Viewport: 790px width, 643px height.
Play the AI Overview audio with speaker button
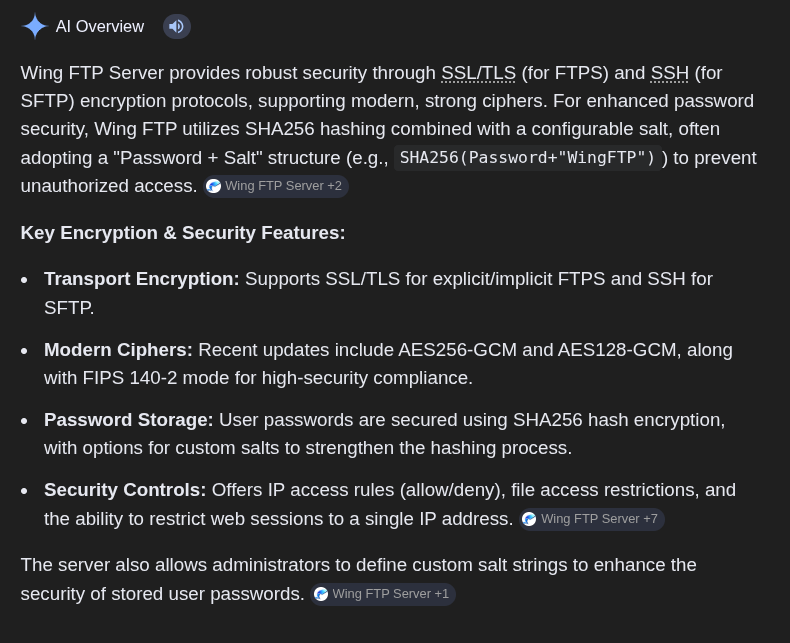177,26
